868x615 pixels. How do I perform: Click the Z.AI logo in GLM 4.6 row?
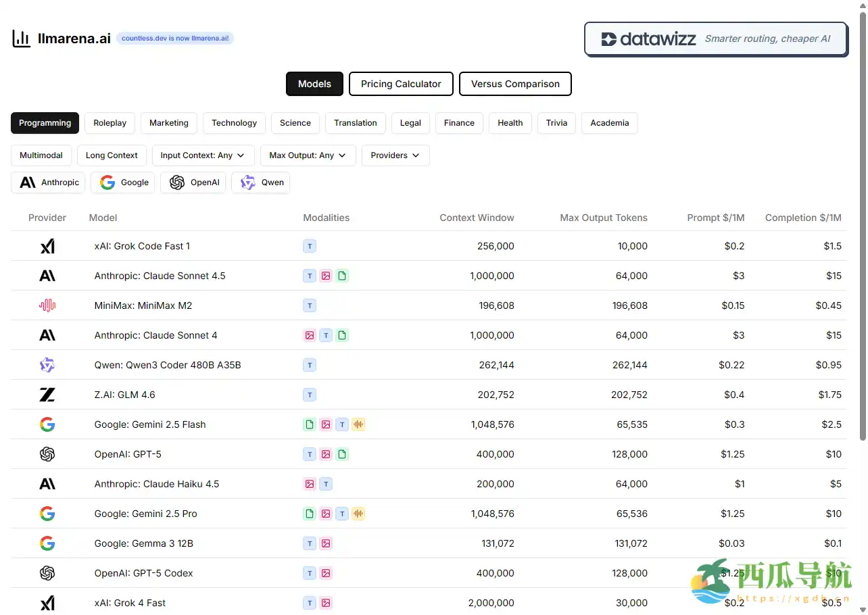click(47, 395)
